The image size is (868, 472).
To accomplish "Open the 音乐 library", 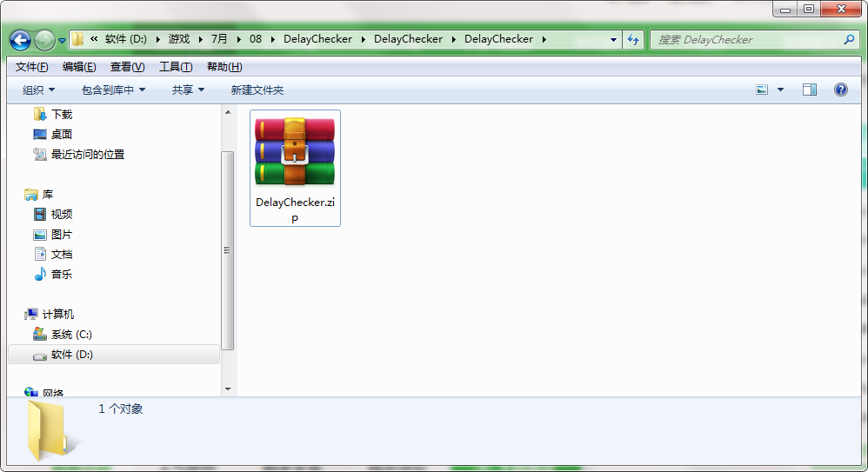I will 62,274.
